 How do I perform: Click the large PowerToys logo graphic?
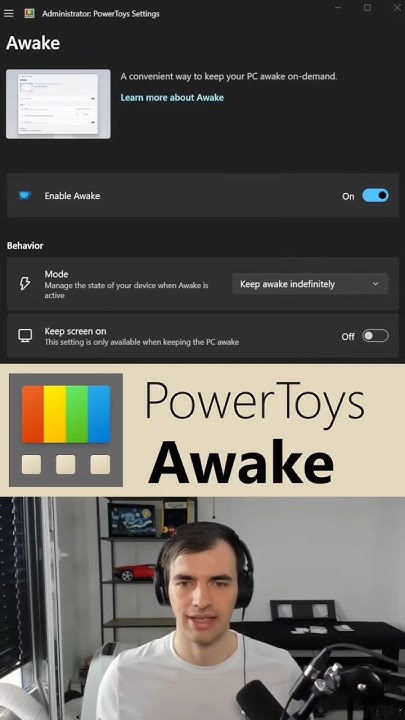[66, 430]
